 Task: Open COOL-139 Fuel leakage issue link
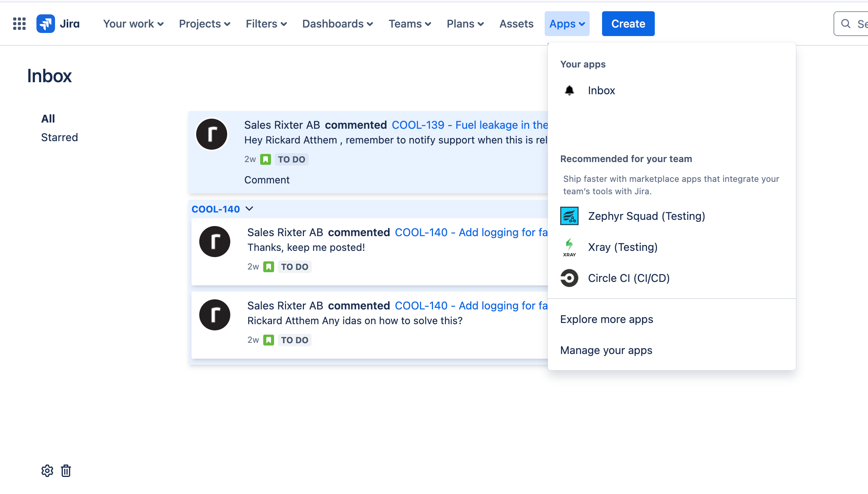coord(469,125)
